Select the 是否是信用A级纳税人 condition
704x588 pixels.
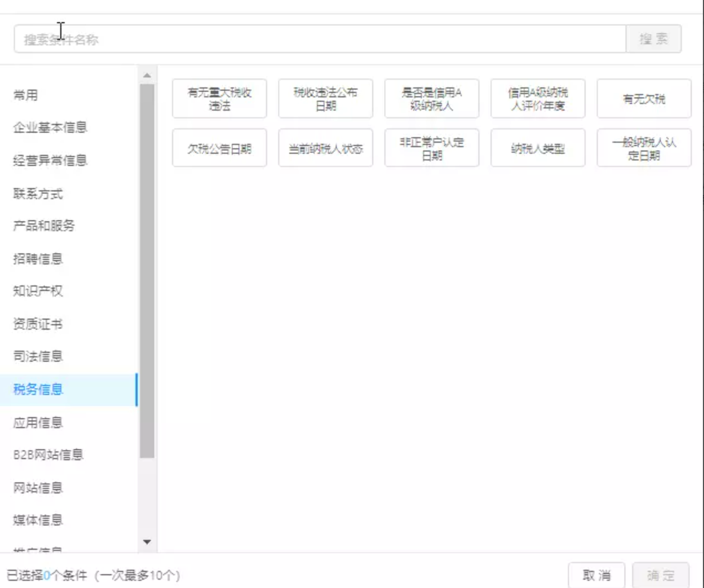pos(432,99)
